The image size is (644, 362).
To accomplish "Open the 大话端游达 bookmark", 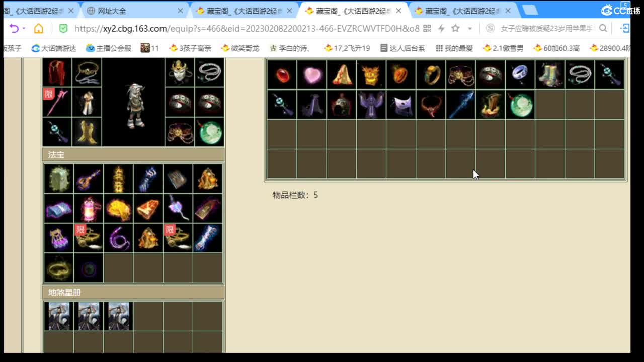I will pos(54,48).
